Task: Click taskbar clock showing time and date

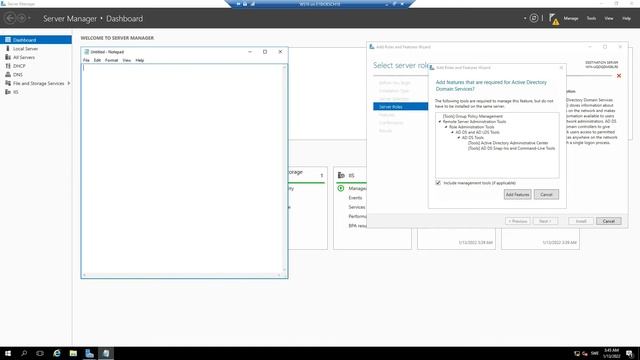Action: 611,353
